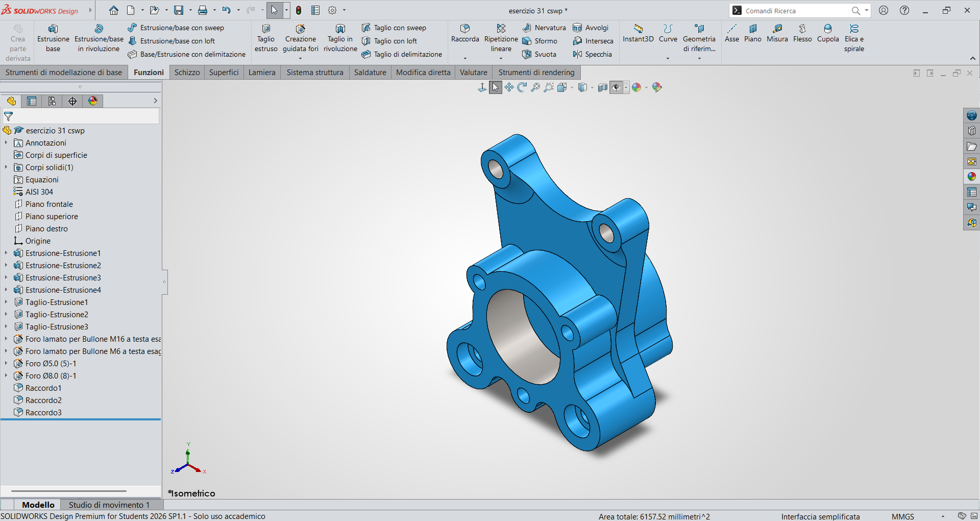This screenshot has width=980, height=521.
Task: Select the pan tool in view toolbar
Action: pos(509,87)
